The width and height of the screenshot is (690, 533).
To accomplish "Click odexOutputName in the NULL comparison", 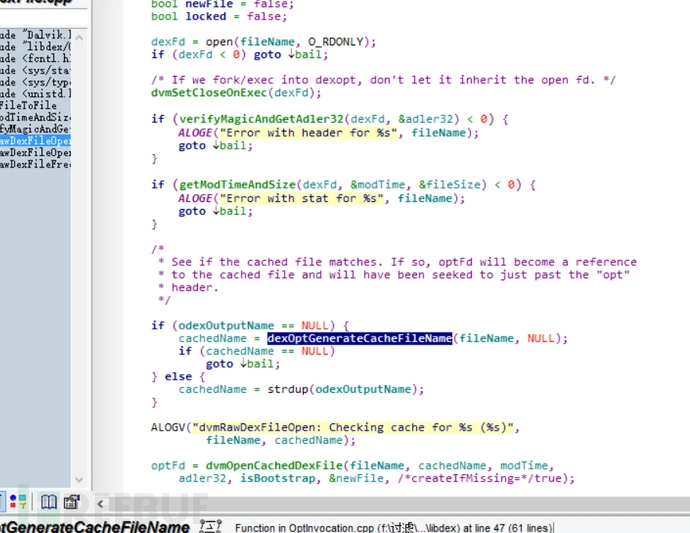I will pos(226,326).
